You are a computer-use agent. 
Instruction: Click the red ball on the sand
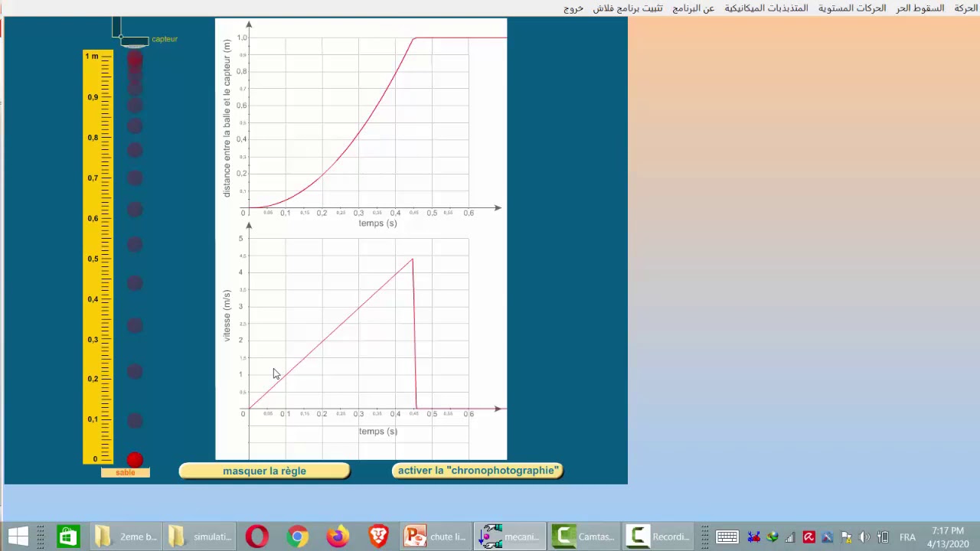pos(135,460)
